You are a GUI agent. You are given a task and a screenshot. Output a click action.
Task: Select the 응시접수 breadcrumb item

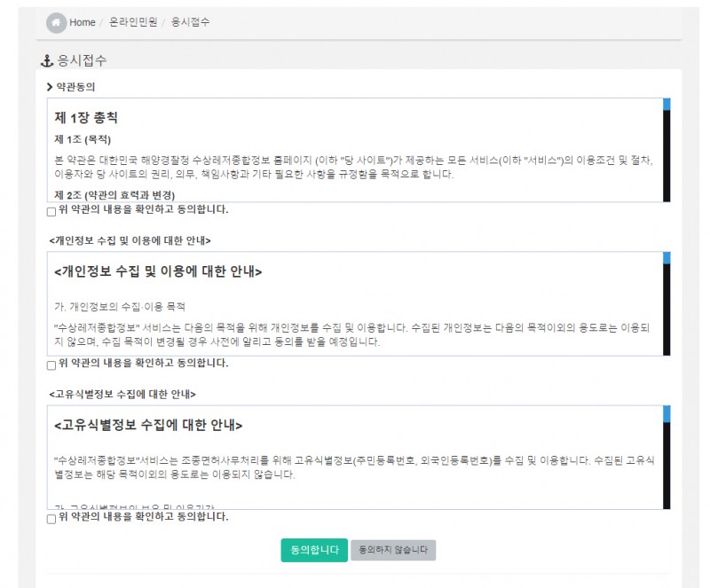(x=190, y=22)
